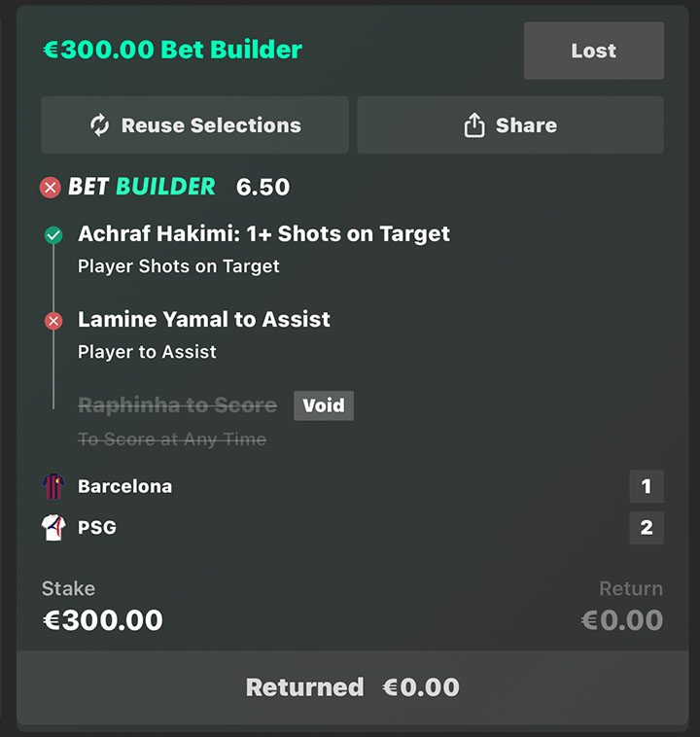This screenshot has height=737, width=700.
Task: Click the PSG team shirt icon
Action: click(x=52, y=528)
